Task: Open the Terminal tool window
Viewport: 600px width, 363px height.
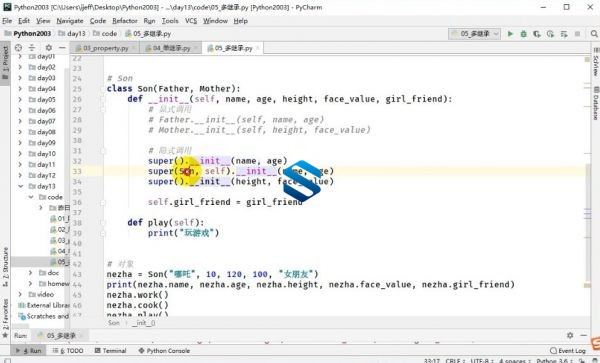Action: [x=110, y=350]
